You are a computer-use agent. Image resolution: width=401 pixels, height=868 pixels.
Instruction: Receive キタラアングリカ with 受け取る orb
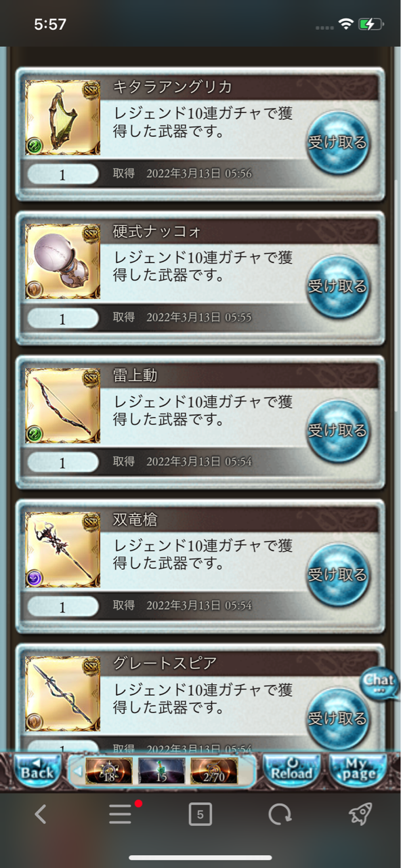(x=337, y=142)
